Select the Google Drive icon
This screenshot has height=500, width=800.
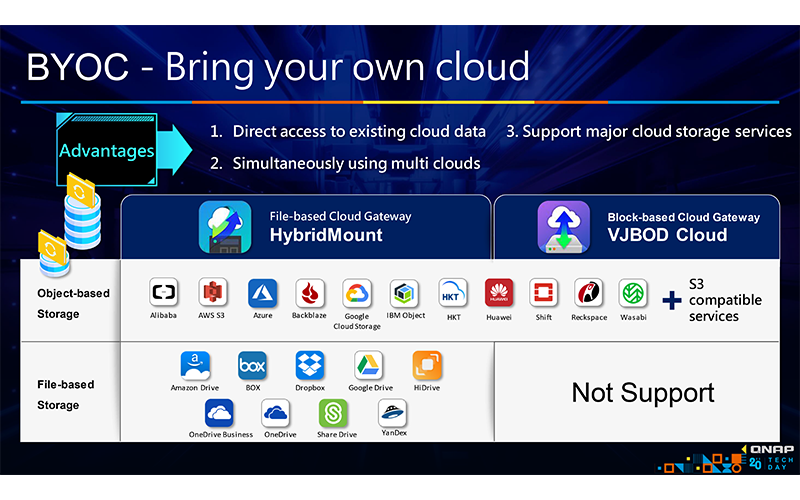(368, 365)
